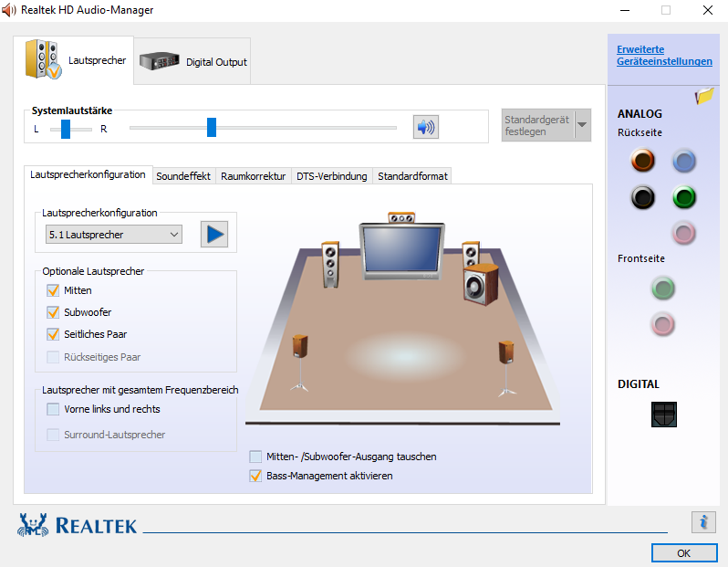This screenshot has height=567, width=728.
Task: Select the orange rear panel jack
Action: pyautogui.click(x=642, y=161)
